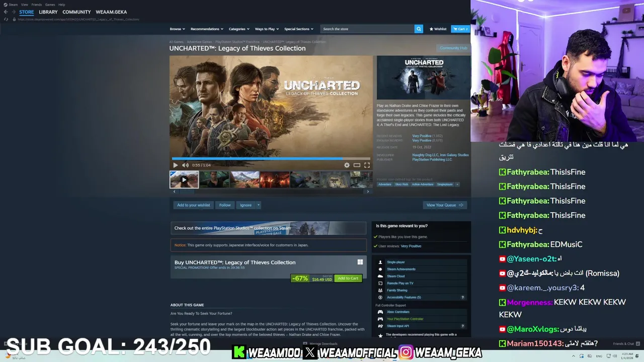This screenshot has width=644, height=362.
Task: Expand the Special Sections dropdown
Action: click(x=298, y=29)
